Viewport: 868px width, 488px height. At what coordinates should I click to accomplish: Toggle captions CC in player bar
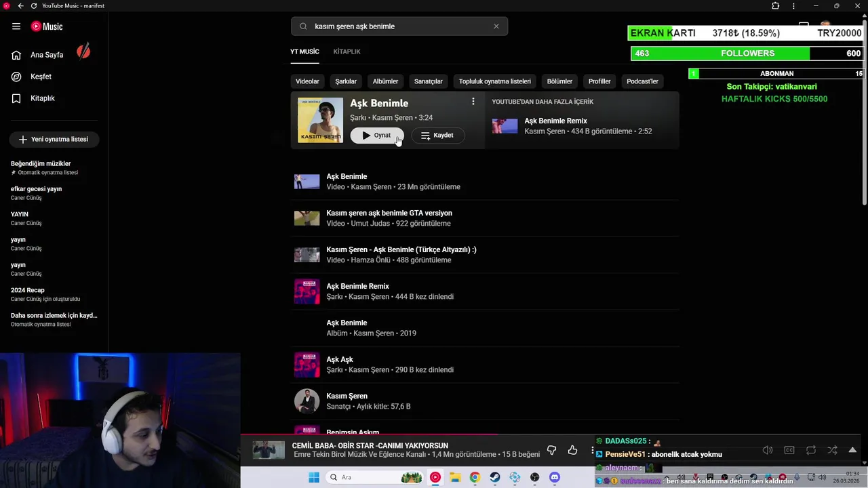tap(789, 450)
